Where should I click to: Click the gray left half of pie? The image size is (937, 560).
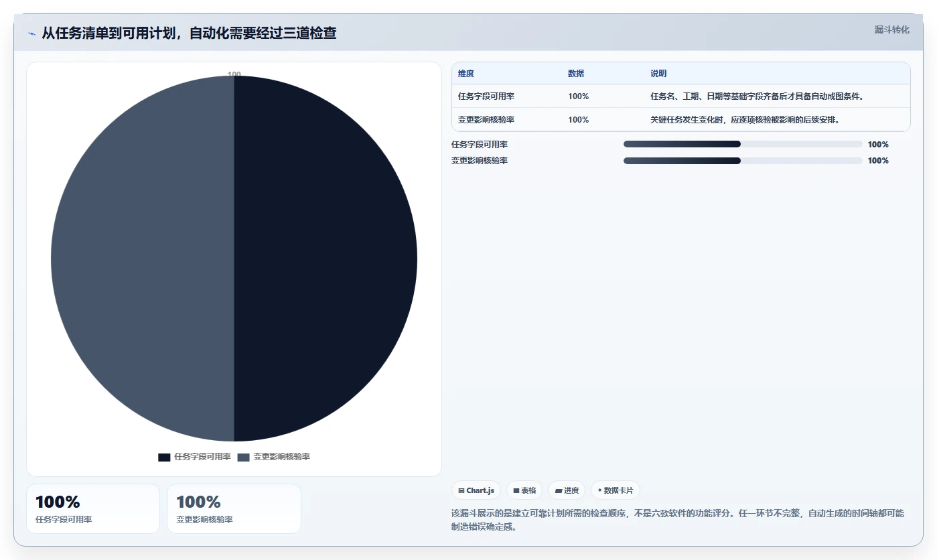[143, 259]
